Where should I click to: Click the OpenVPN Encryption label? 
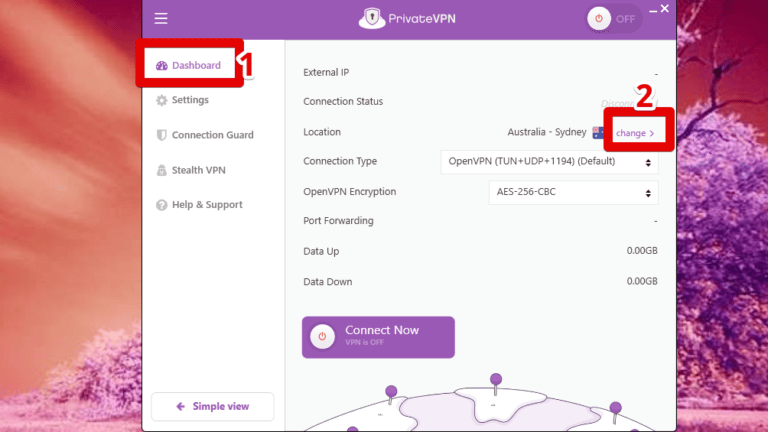(350, 192)
